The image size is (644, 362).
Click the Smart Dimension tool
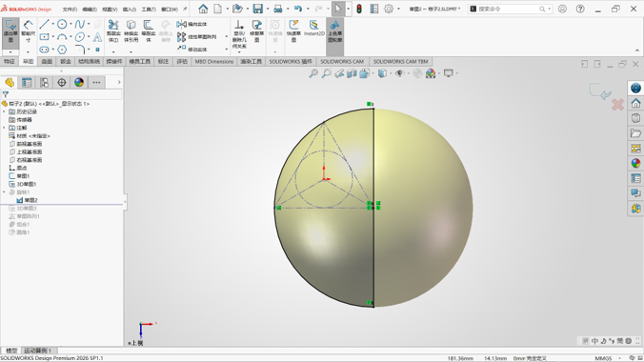click(x=28, y=31)
